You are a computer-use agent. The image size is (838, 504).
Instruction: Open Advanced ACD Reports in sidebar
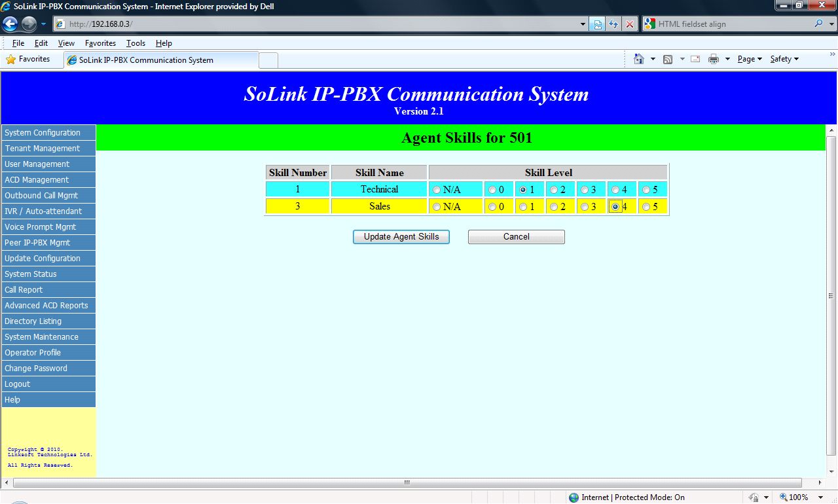pos(48,306)
